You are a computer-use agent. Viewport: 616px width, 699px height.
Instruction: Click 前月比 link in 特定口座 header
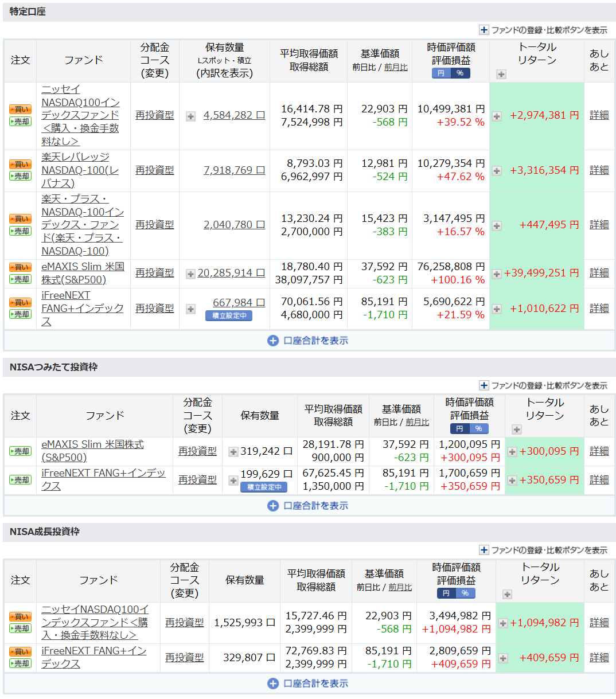pyautogui.click(x=396, y=67)
